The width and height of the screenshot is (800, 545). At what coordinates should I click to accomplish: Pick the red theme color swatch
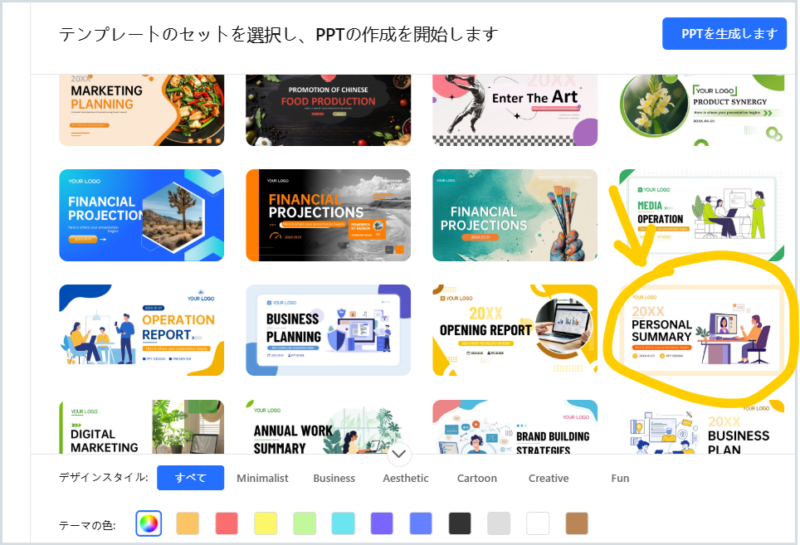[x=227, y=523]
